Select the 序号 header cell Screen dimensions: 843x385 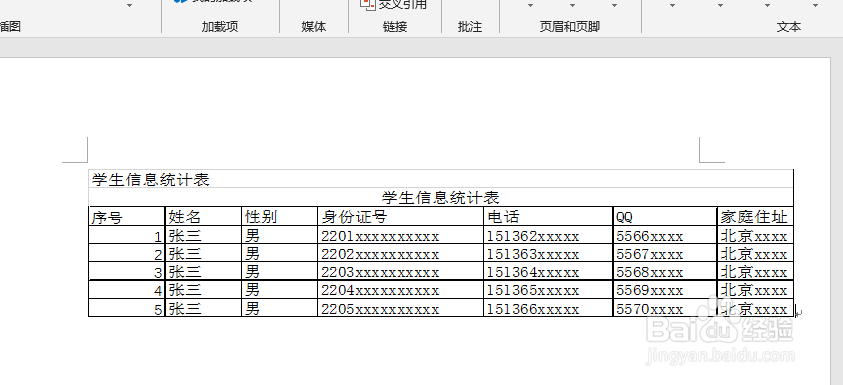(x=126, y=216)
